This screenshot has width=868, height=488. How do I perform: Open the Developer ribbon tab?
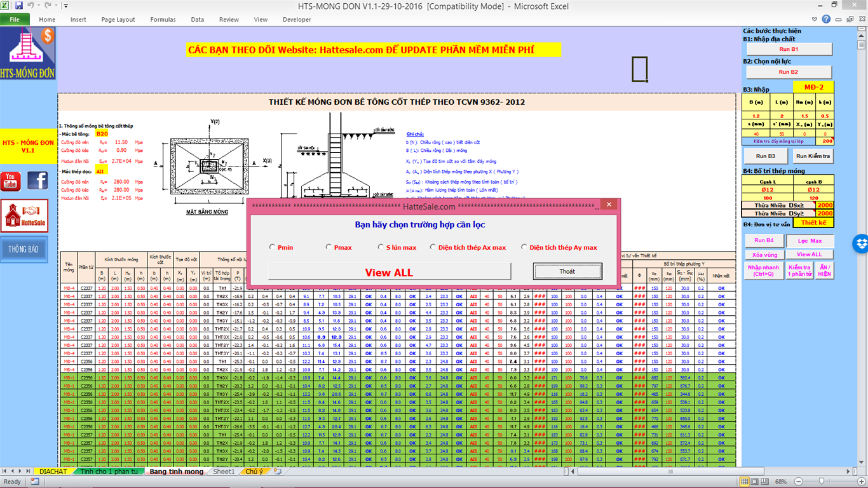pos(297,20)
